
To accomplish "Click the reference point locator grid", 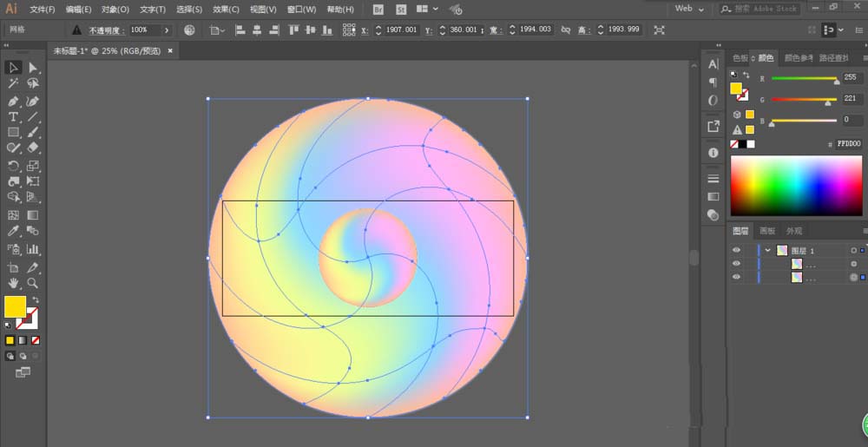I will point(349,30).
